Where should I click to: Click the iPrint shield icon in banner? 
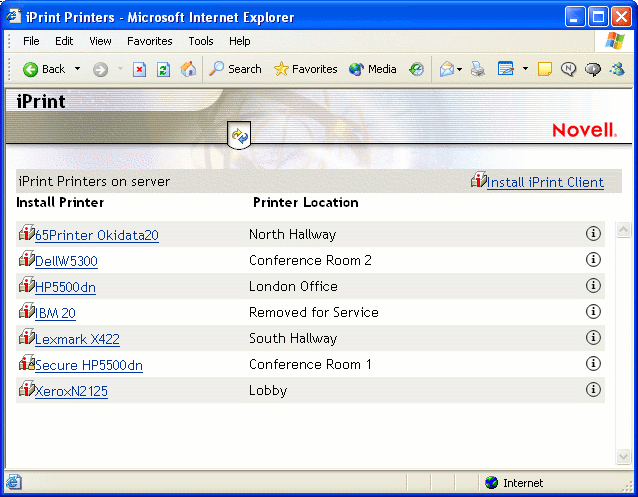239,135
